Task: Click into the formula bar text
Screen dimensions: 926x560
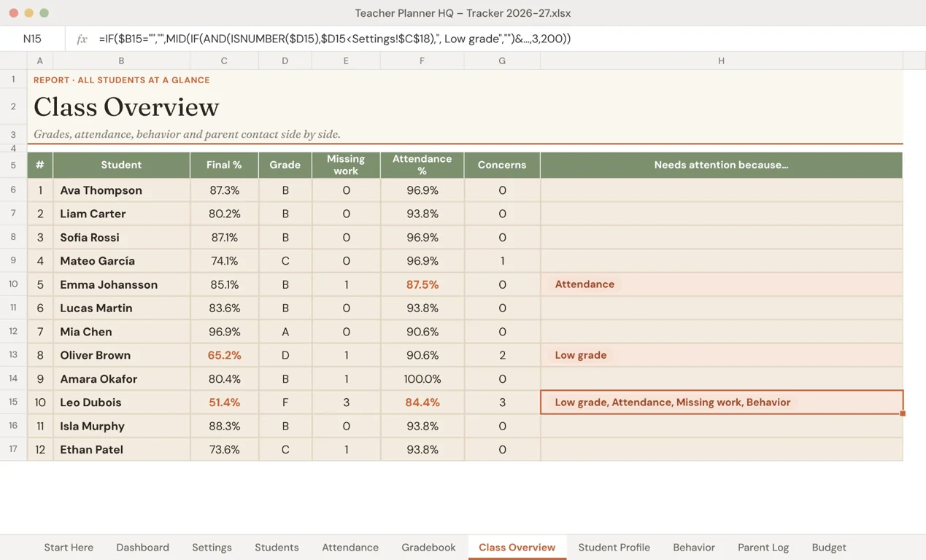Action: coord(335,39)
